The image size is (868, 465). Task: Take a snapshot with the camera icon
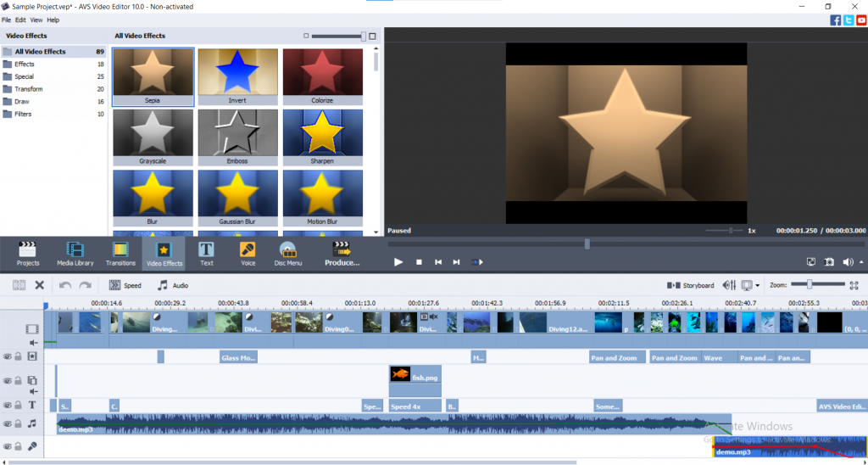(x=829, y=262)
